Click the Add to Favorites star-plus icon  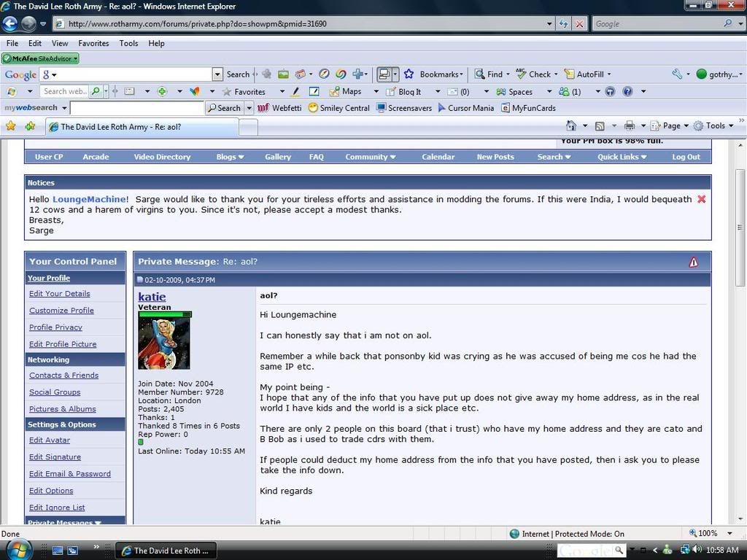pos(30,126)
